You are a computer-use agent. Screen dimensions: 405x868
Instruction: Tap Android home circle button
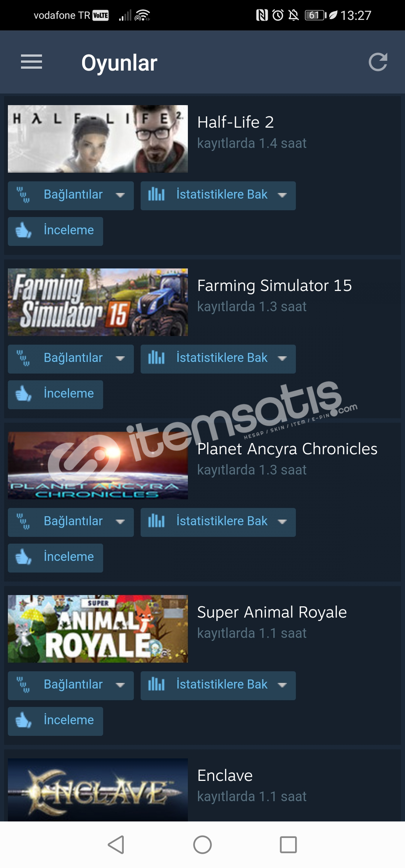pos(202,845)
